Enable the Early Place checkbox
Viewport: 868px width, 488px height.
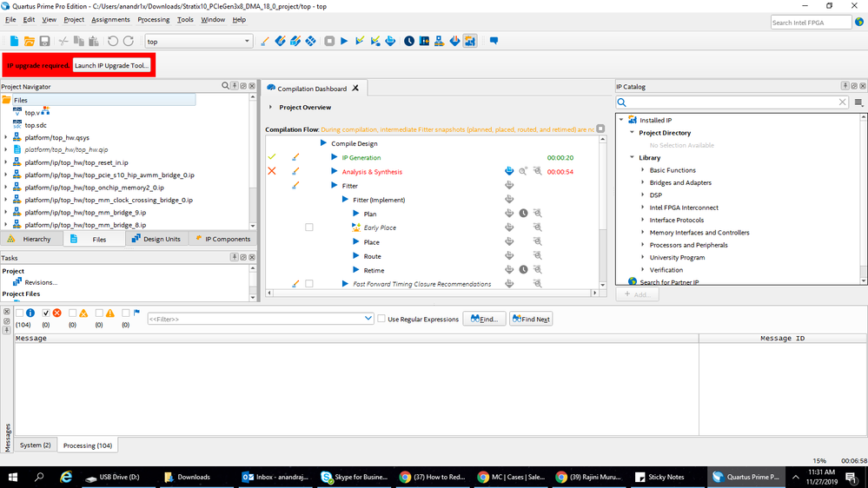308,228
